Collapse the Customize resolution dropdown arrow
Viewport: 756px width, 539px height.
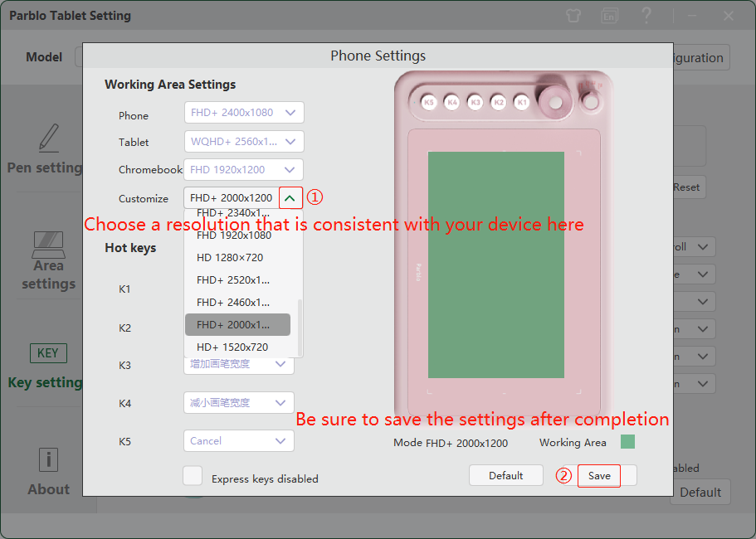290,198
